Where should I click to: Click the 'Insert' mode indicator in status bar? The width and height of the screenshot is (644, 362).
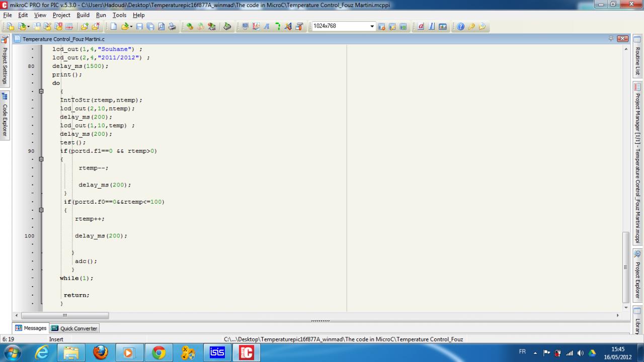pyautogui.click(x=56, y=339)
